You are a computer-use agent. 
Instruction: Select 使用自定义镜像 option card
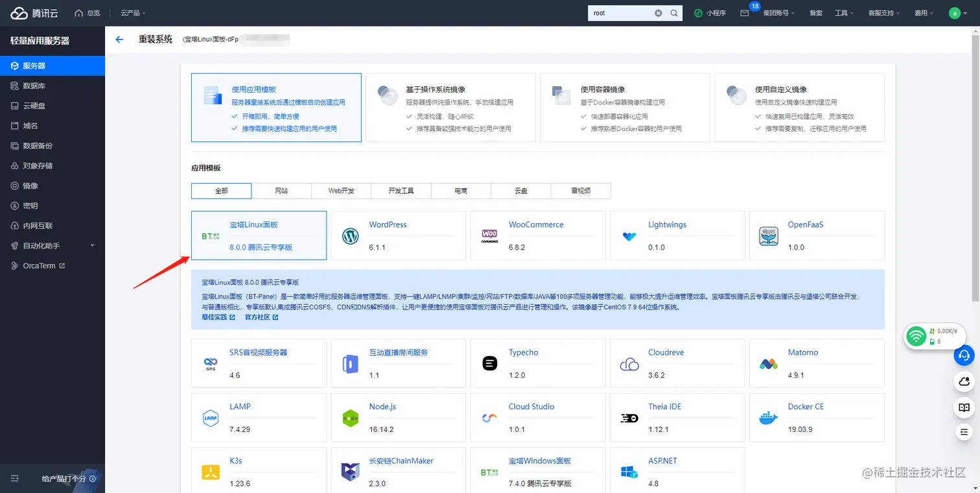point(799,108)
